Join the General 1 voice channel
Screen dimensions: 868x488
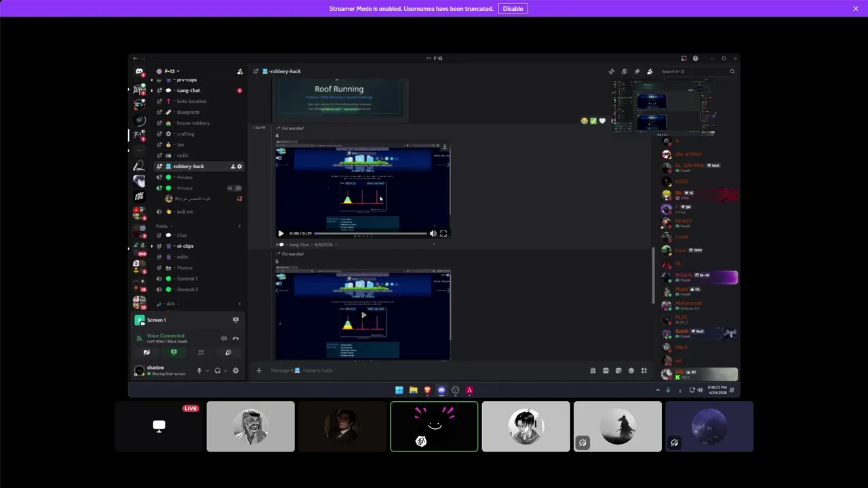point(200,279)
